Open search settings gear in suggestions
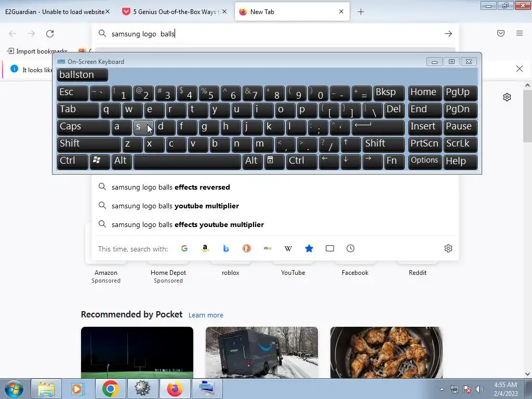Screen dimensions: 532x399 click(448, 248)
